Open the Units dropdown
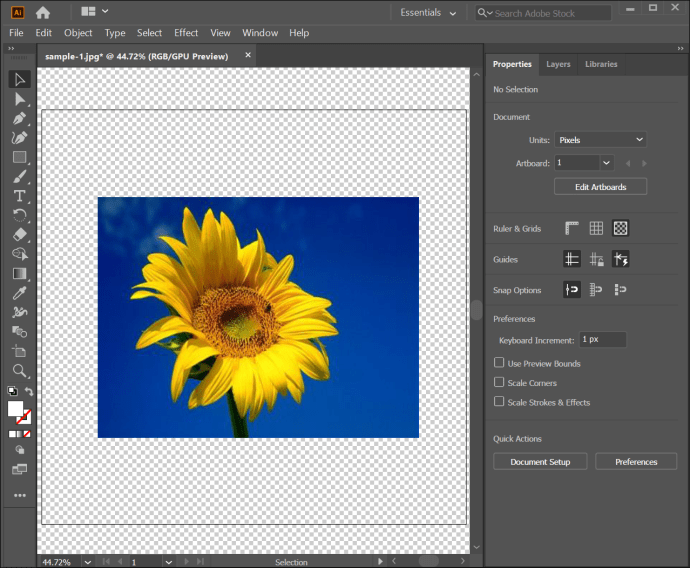 coord(600,140)
